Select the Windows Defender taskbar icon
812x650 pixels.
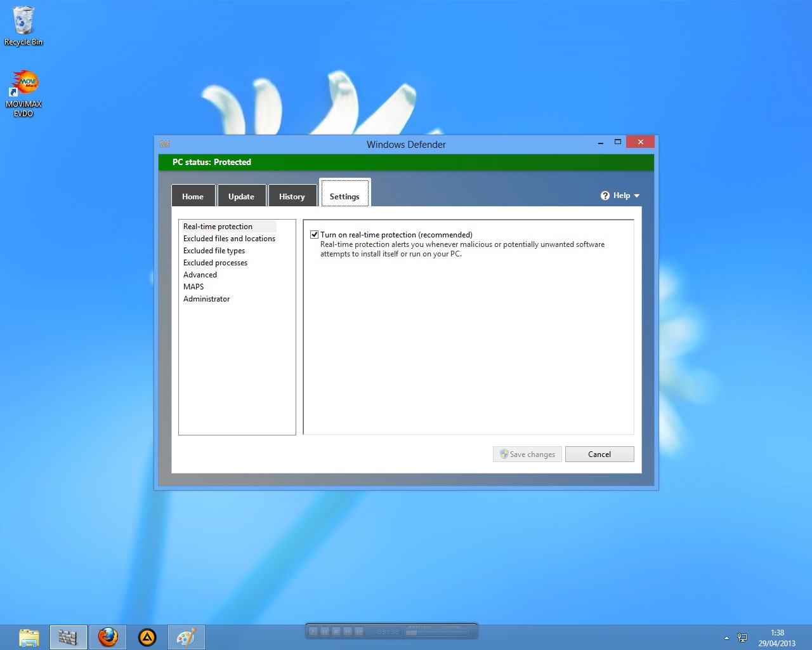68,637
